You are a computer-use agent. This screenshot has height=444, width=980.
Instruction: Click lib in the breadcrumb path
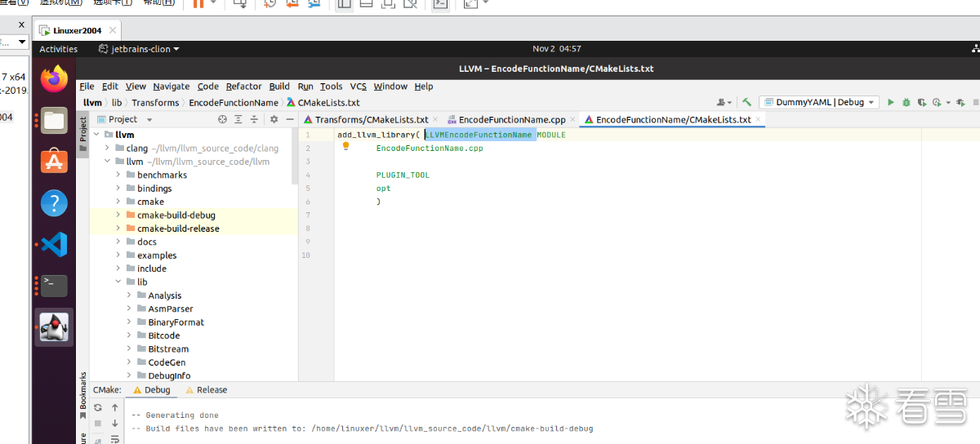tap(117, 103)
